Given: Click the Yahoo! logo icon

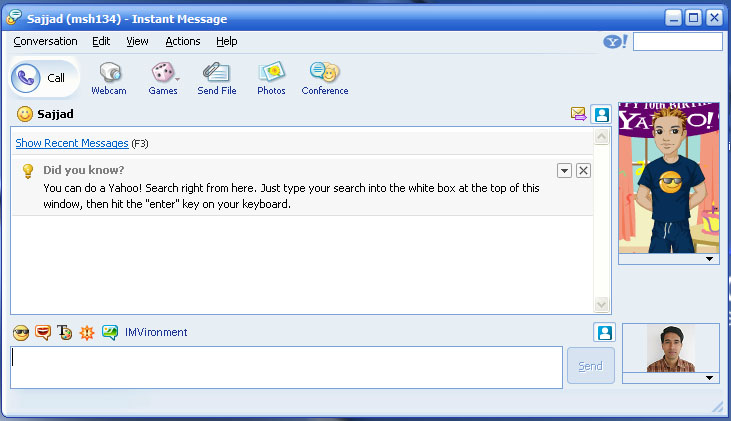Looking at the screenshot, I should pos(615,42).
